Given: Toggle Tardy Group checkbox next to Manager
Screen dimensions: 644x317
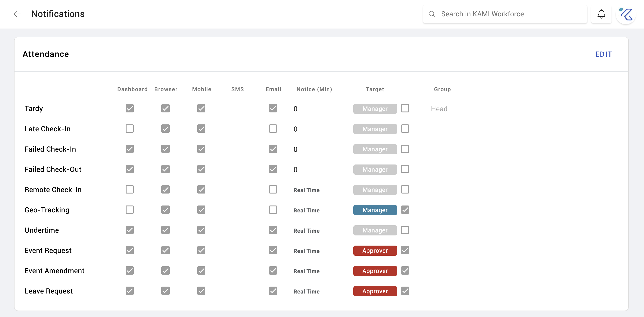Looking at the screenshot, I should click(x=405, y=109).
